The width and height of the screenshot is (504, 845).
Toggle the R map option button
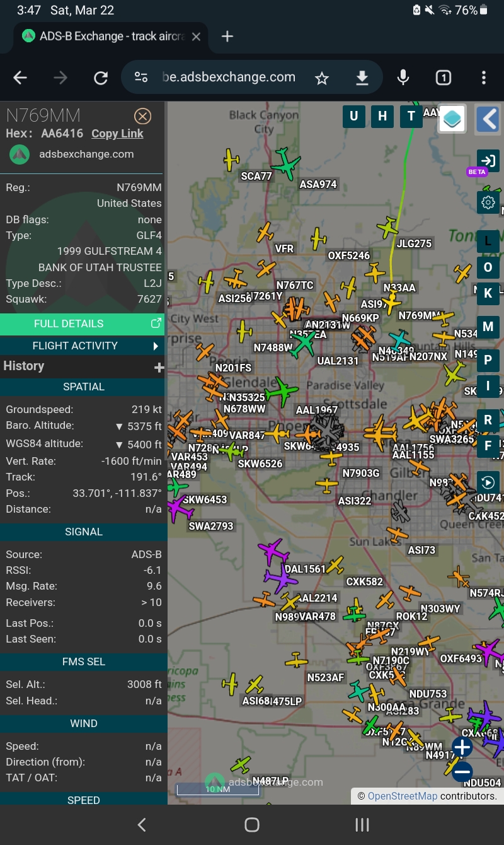coord(488,421)
